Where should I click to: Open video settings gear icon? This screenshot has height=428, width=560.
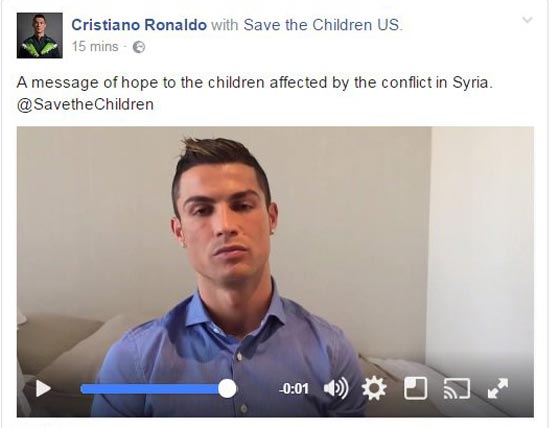374,388
